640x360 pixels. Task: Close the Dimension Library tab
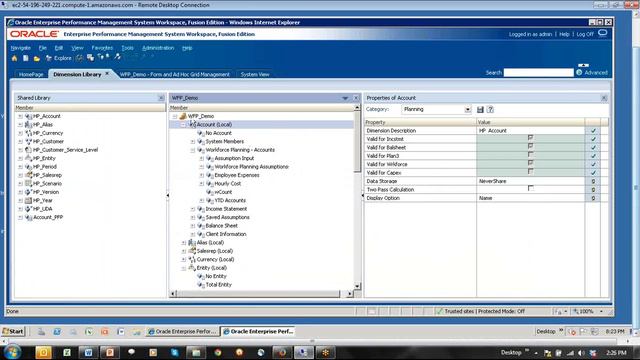coord(107,73)
